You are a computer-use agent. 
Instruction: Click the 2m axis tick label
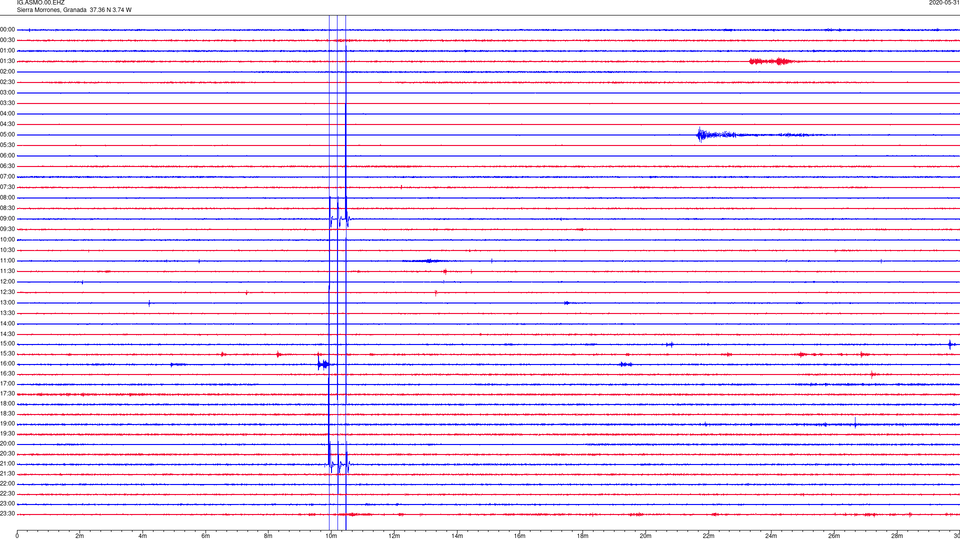[80, 536]
